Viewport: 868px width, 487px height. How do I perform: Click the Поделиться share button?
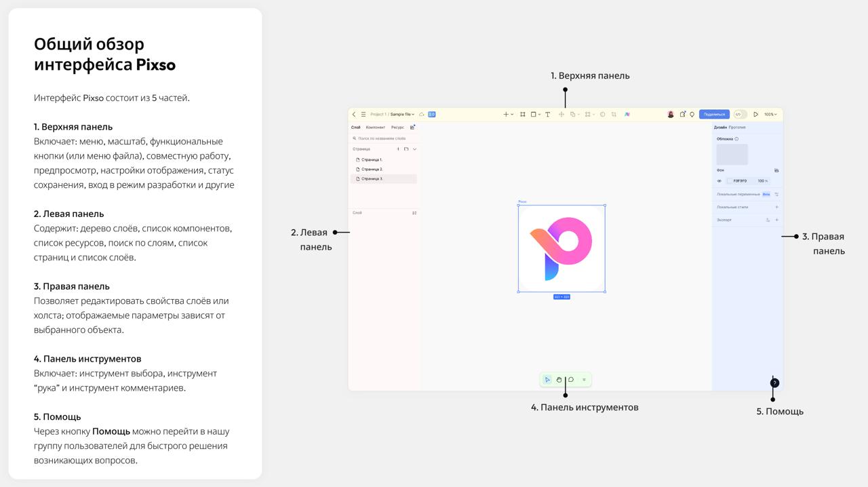714,114
